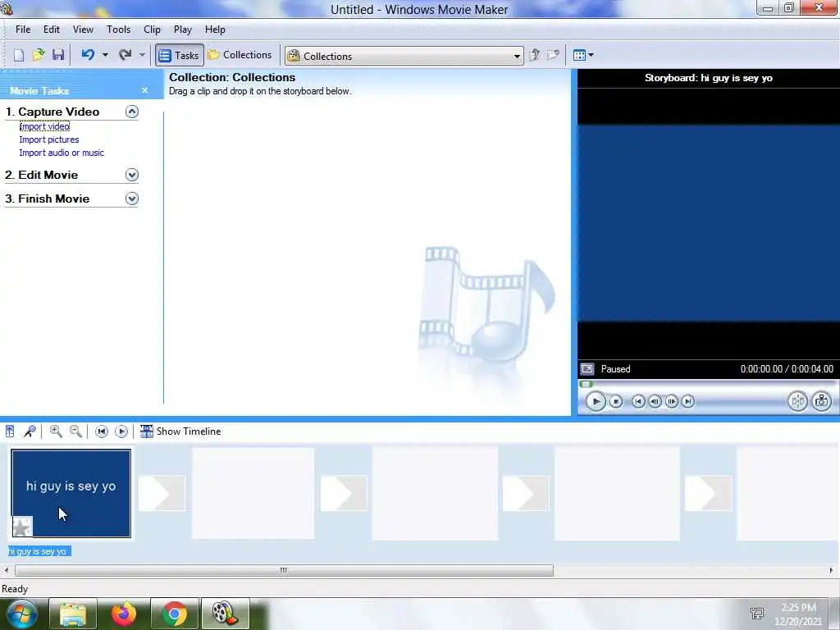Click the first transition cell on storyboard
Screen dimensions: 840x630
click(162, 493)
